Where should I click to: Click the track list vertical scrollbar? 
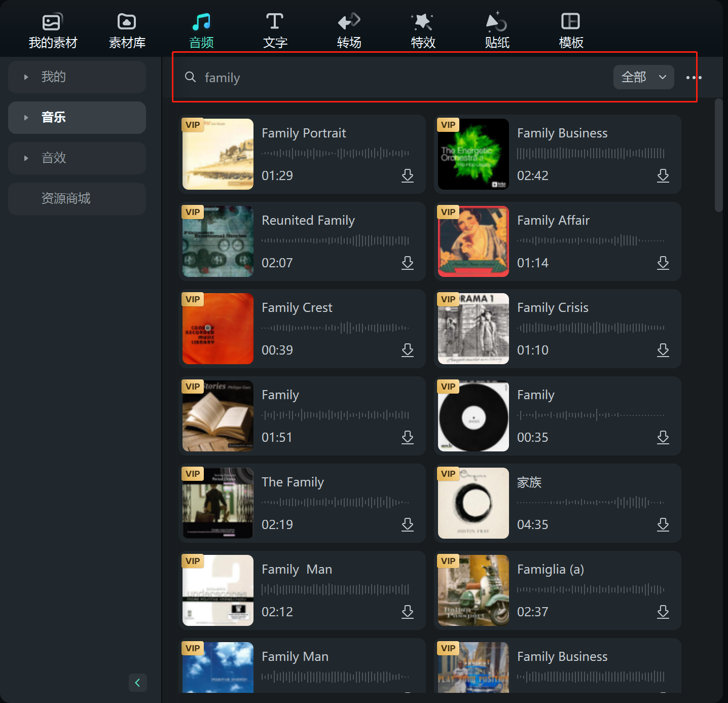pyautogui.click(x=718, y=155)
